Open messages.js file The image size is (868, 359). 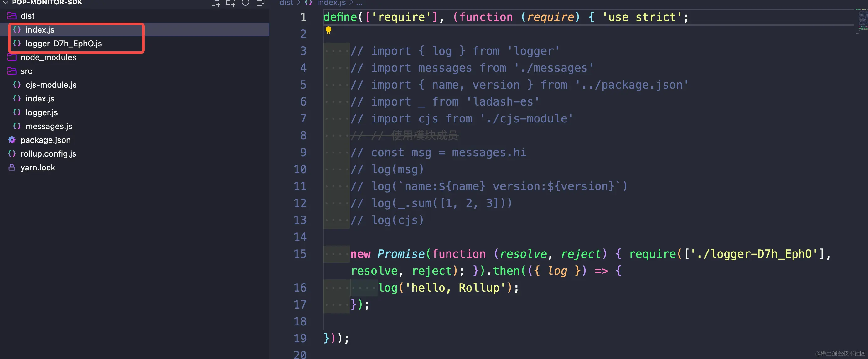[x=49, y=126]
